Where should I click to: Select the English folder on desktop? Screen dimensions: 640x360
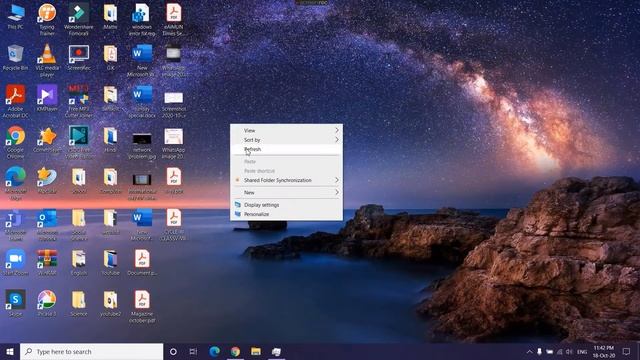78,262
